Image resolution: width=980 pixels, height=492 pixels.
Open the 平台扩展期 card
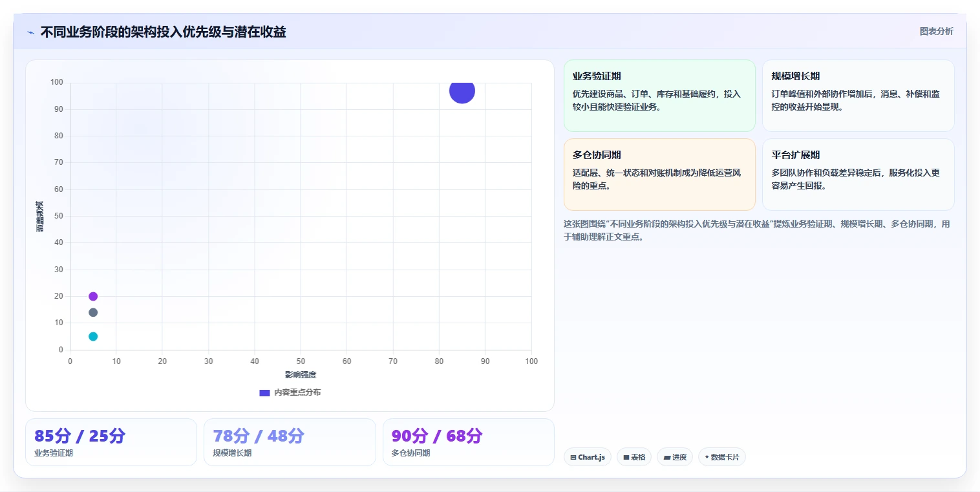tap(858, 175)
